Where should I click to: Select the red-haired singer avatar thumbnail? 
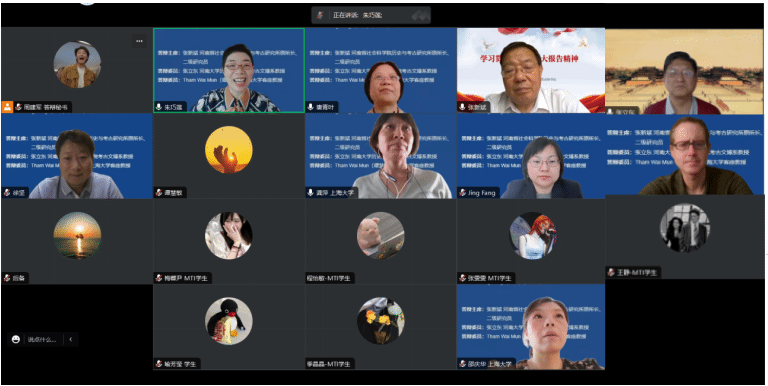pyautogui.click(x=532, y=236)
